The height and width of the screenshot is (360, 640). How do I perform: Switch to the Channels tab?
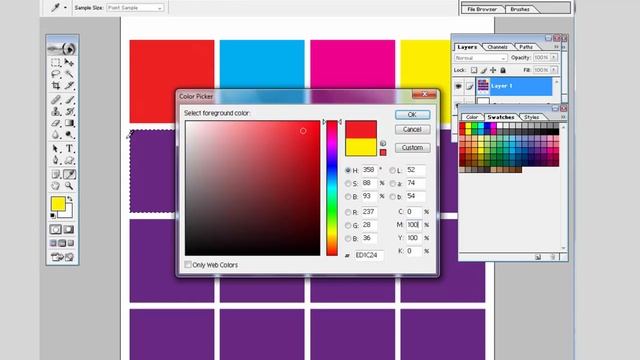497,47
